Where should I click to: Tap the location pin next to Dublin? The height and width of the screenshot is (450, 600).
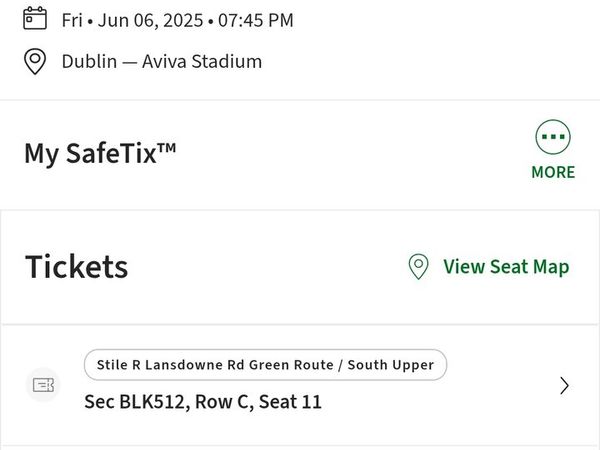[35, 61]
